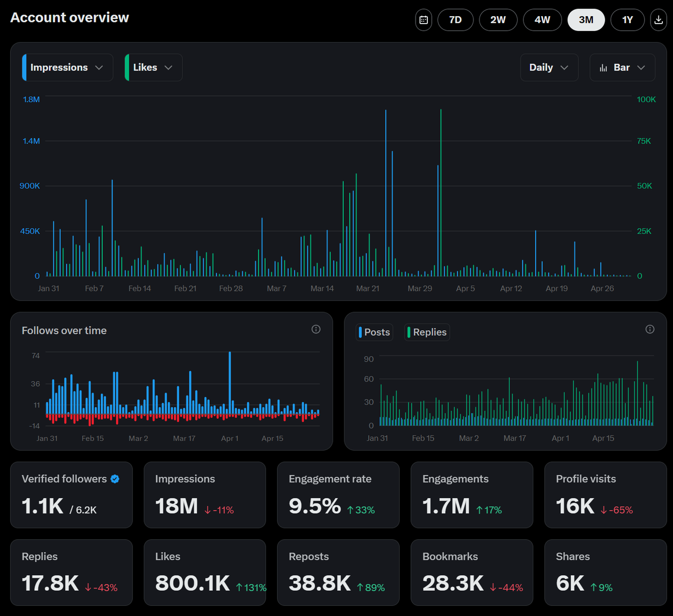This screenshot has height=616, width=673.
Task: Select the 4W time range
Action: point(542,20)
